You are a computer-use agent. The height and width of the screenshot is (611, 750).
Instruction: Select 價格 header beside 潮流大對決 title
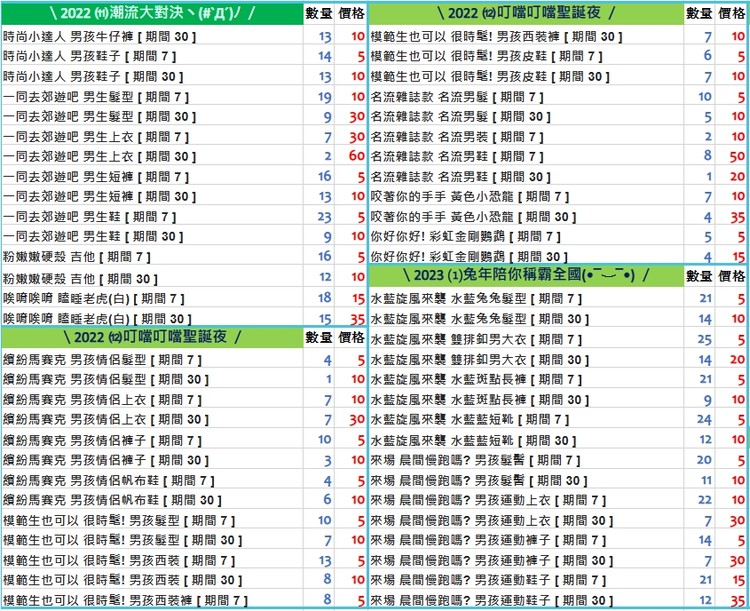(x=351, y=14)
